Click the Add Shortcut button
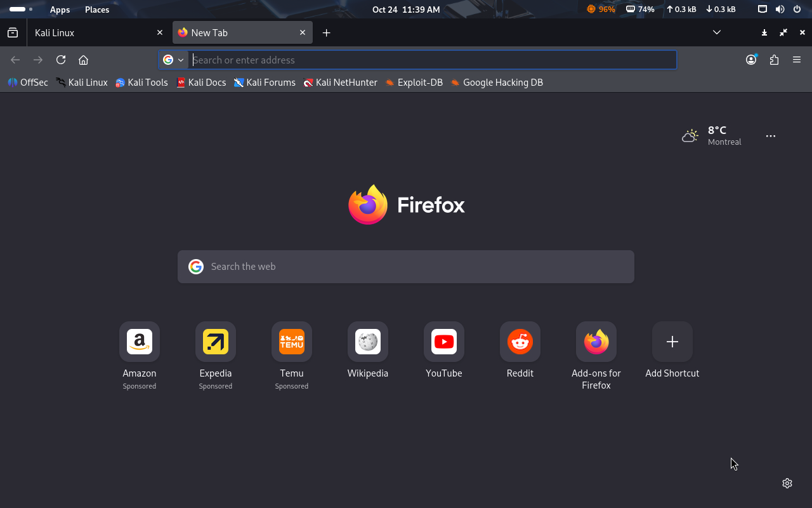The image size is (812, 508). tap(672, 342)
